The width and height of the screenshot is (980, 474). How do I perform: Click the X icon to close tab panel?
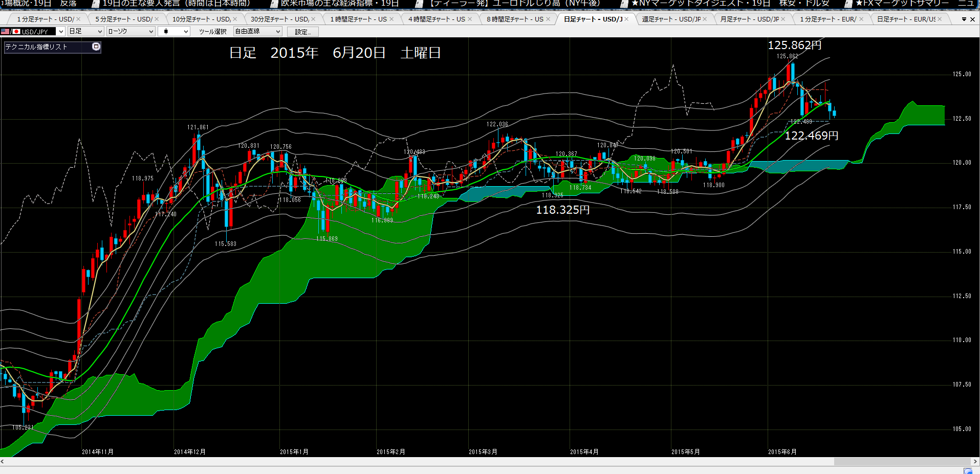point(973,19)
